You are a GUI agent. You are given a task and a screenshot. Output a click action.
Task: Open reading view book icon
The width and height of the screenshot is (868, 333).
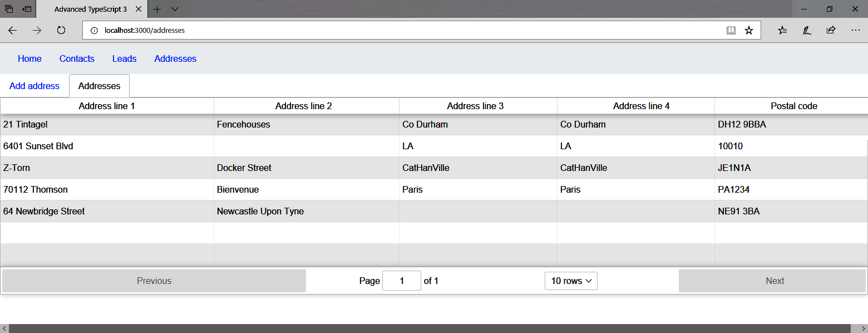[731, 31]
